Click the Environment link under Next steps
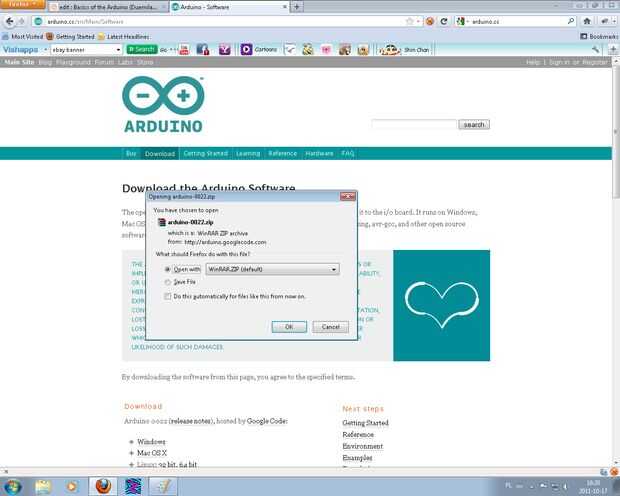The image size is (620, 496). pyautogui.click(x=363, y=446)
